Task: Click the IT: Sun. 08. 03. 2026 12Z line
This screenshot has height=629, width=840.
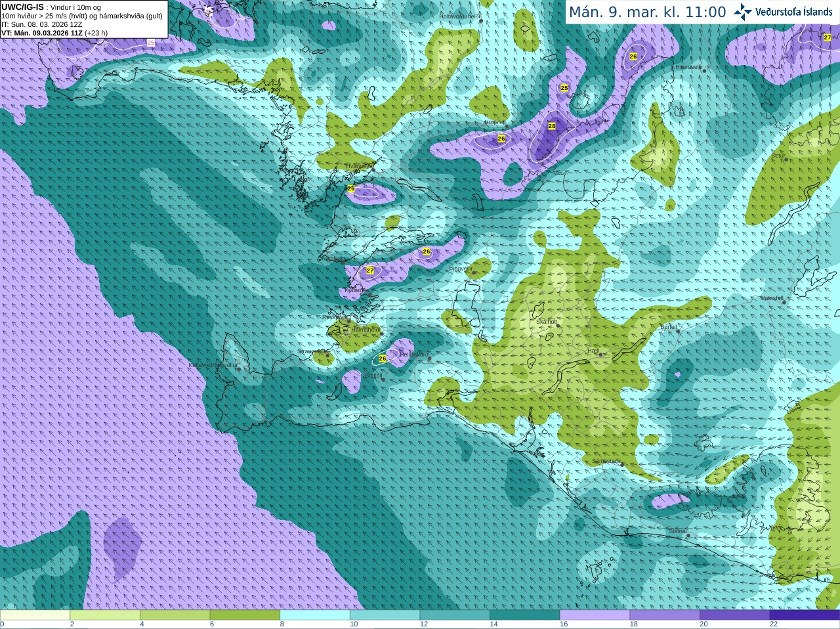Action: pos(42,24)
